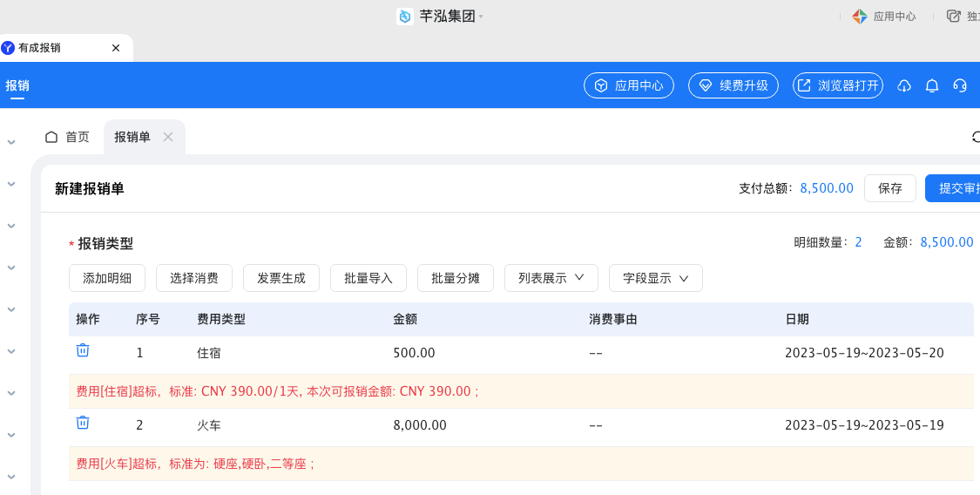Click the cloud download icon

point(904,85)
